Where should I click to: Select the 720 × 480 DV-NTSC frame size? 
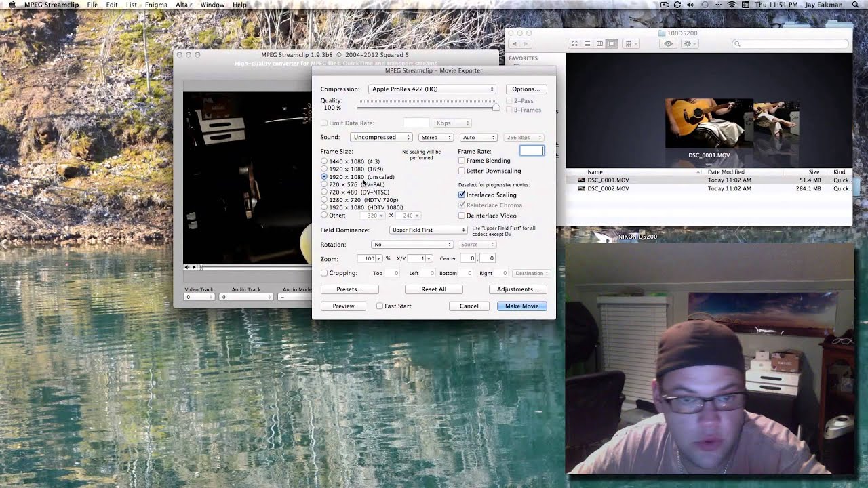(324, 192)
